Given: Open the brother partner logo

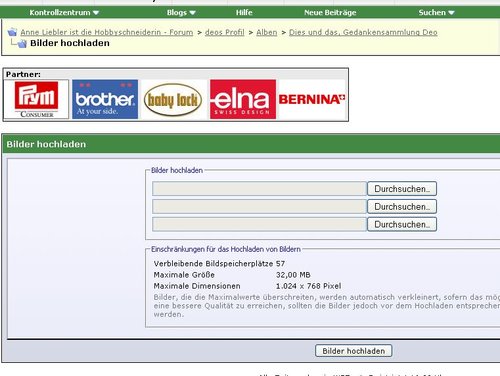Looking at the screenshot, I should (105, 99).
